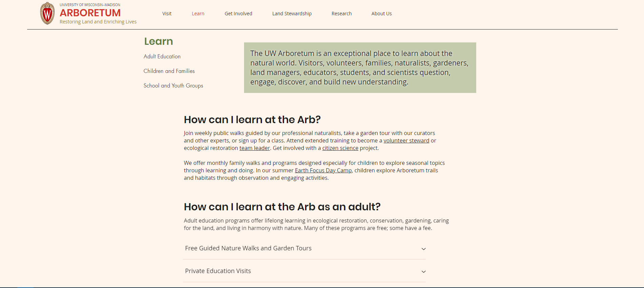The image size is (644, 288).
Task: Click the 'Restoring Land and Enriching Lives' tagline
Action: [98, 22]
